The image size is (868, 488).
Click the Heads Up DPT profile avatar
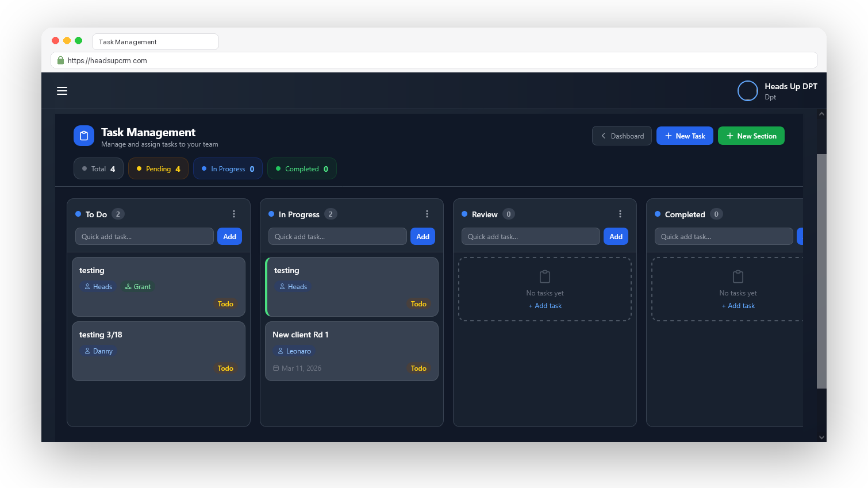point(747,91)
